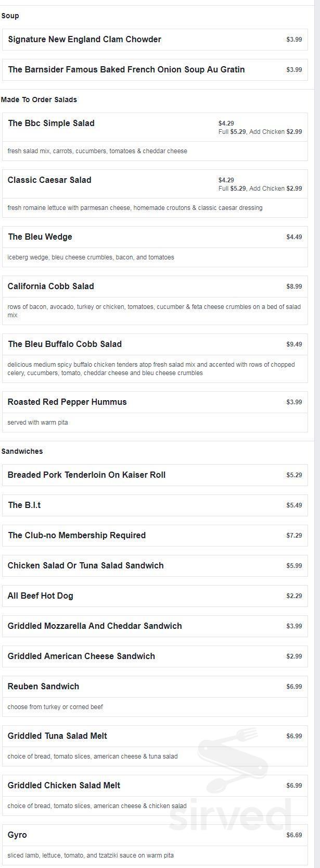Click the All Beef Hot Dog item
320x868 pixels.
coord(155,596)
